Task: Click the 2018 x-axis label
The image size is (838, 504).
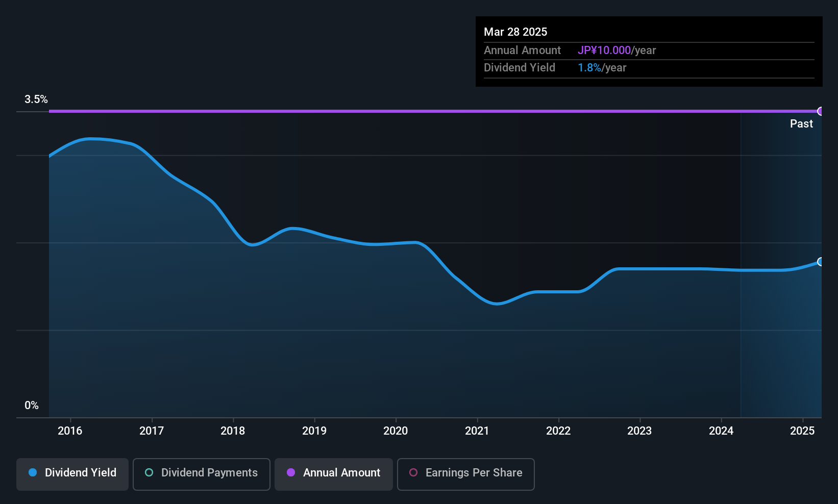Action: tap(233, 431)
